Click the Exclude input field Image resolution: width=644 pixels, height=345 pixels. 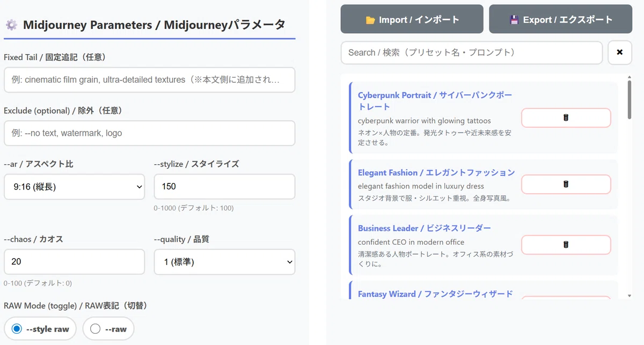click(x=149, y=133)
